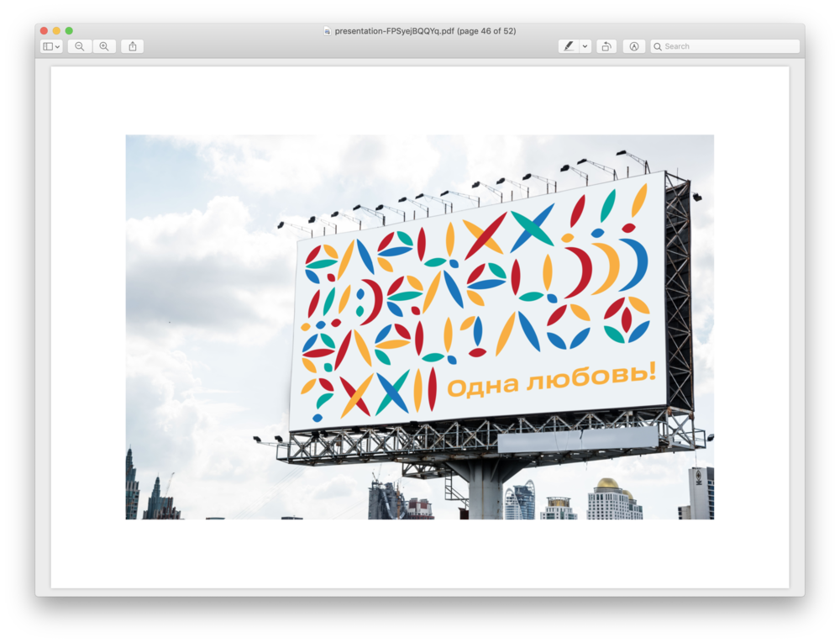The image size is (840, 643).
Task: Click the search magnifying glass icon
Action: click(x=658, y=46)
